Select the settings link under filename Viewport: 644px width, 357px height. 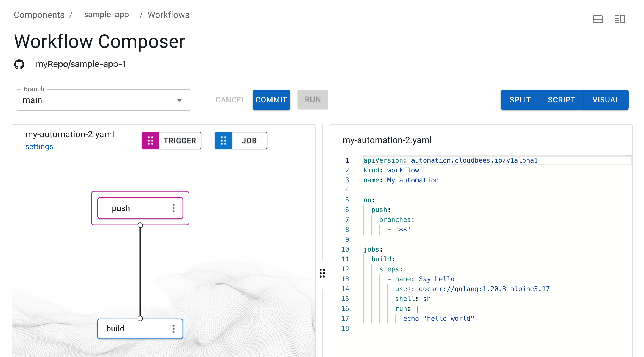pyautogui.click(x=39, y=146)
